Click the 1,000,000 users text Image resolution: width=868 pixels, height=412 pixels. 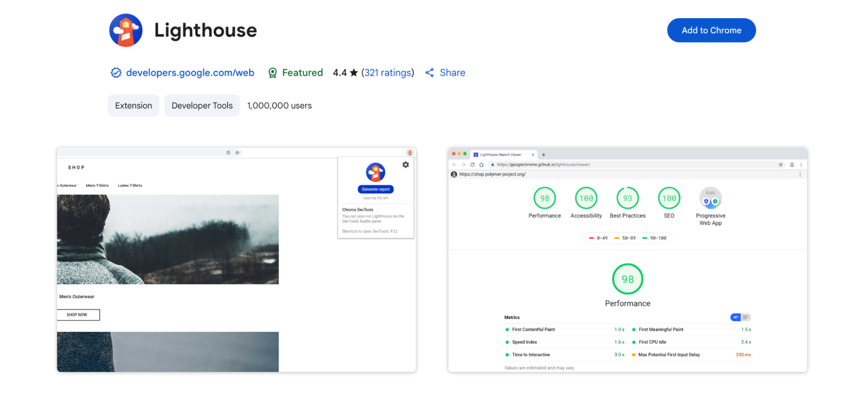[x=279, y=105]
